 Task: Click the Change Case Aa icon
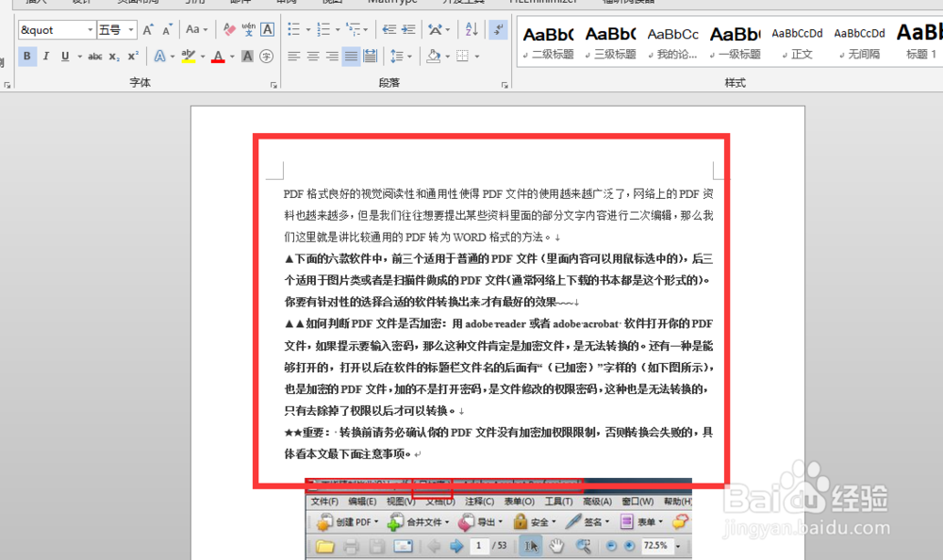click(x=192, y=29)
